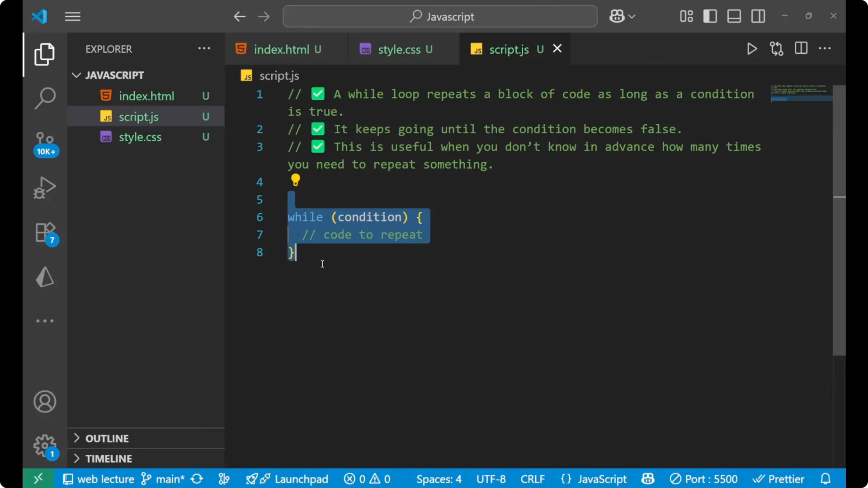Toggle the primary sidebar visibility
The width and height of the screenshot is (868, 488).
(x=710, y=16)
